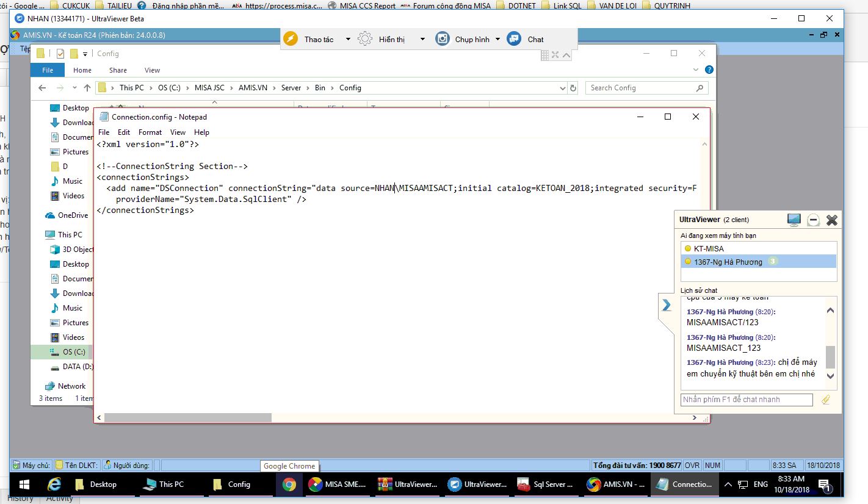Open the Quick Access Toolbar customize dropdown
The image size is (868, 504).
pos(85,54)
